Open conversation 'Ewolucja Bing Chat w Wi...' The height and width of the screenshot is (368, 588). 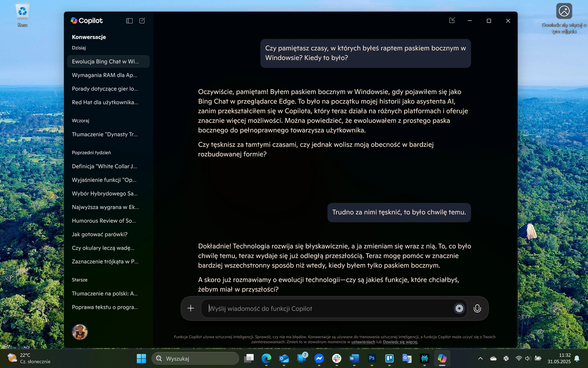tap(108, 61)
